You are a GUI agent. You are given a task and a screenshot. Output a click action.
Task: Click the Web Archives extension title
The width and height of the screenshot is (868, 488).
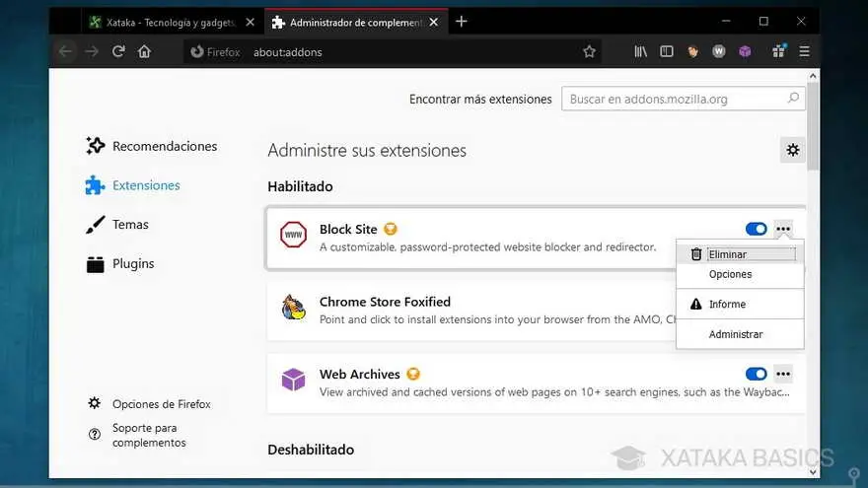click(359, 374)
